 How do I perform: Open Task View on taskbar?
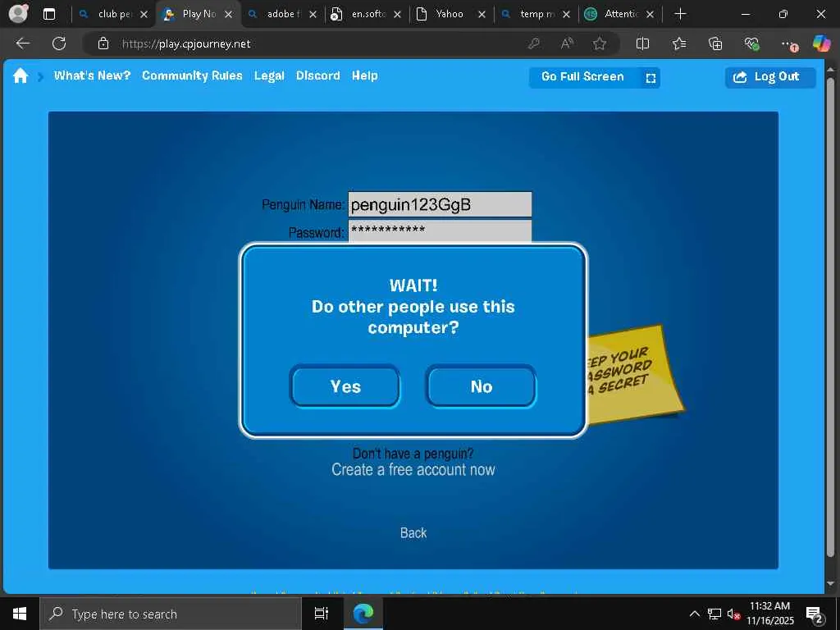pos(321,614)
